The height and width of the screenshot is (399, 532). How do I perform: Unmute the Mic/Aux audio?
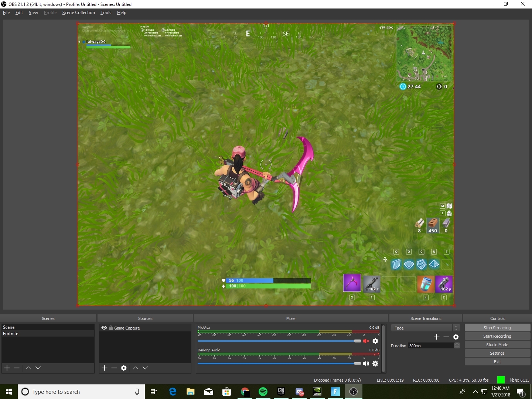(x=366, y=341)
